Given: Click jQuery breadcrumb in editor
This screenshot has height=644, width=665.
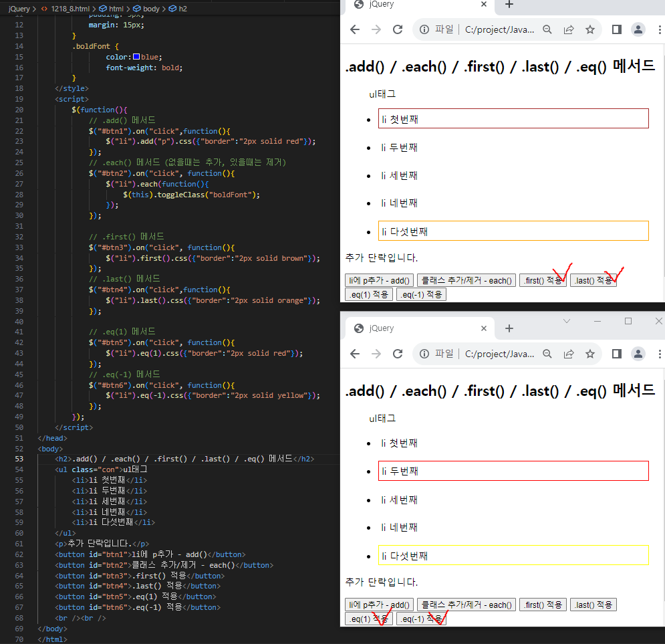Looking at the screenshot, I should (x=19, y=9).
